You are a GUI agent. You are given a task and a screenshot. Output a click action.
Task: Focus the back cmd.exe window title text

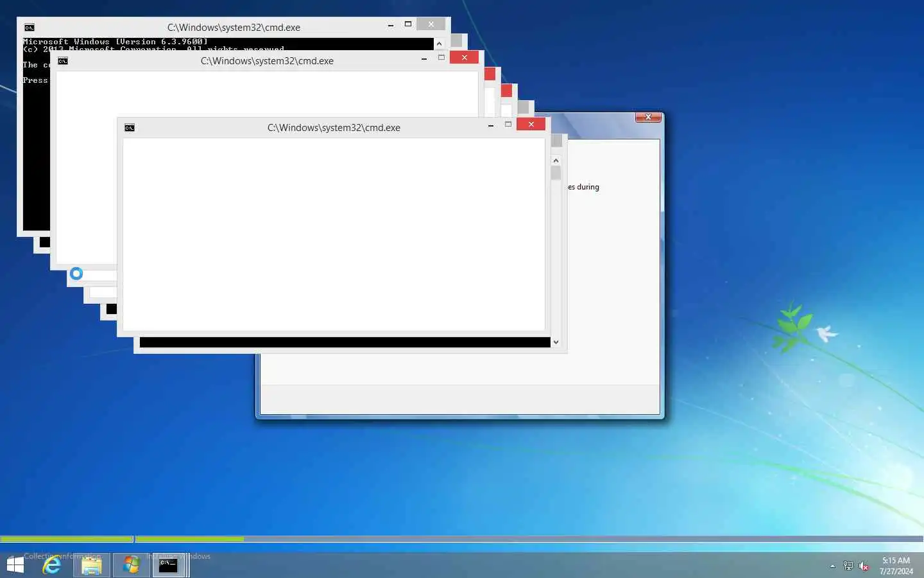point(234,28)
